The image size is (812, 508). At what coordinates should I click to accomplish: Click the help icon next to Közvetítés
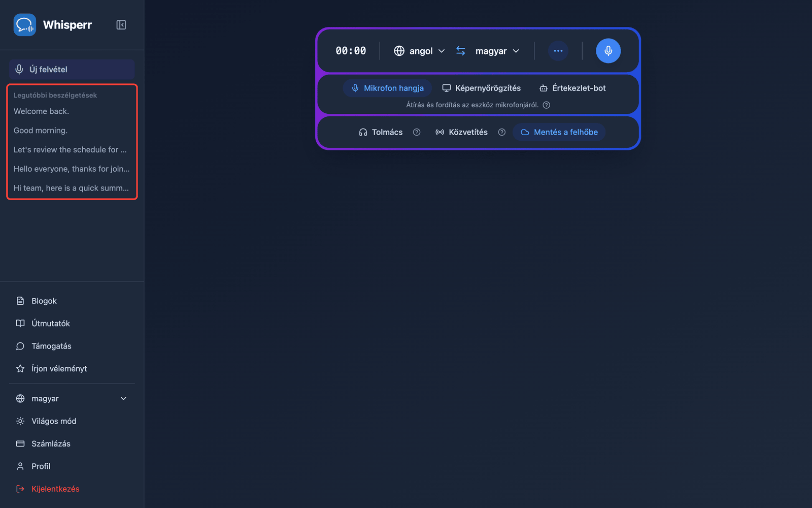(x=502, y=132)
